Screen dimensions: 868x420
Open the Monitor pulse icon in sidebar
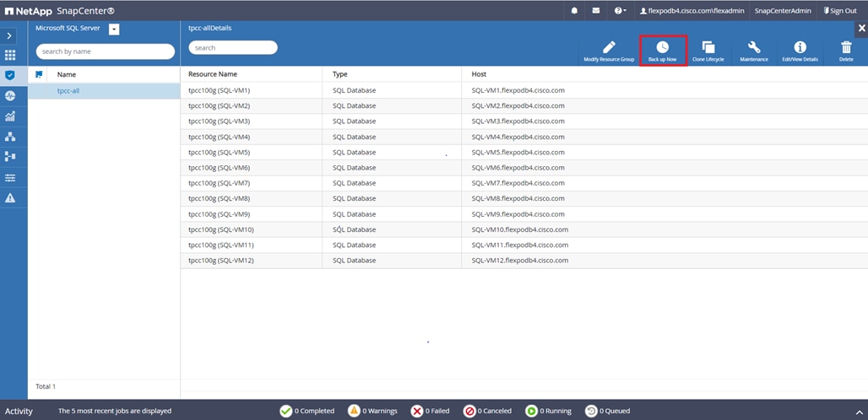(9, 95)
